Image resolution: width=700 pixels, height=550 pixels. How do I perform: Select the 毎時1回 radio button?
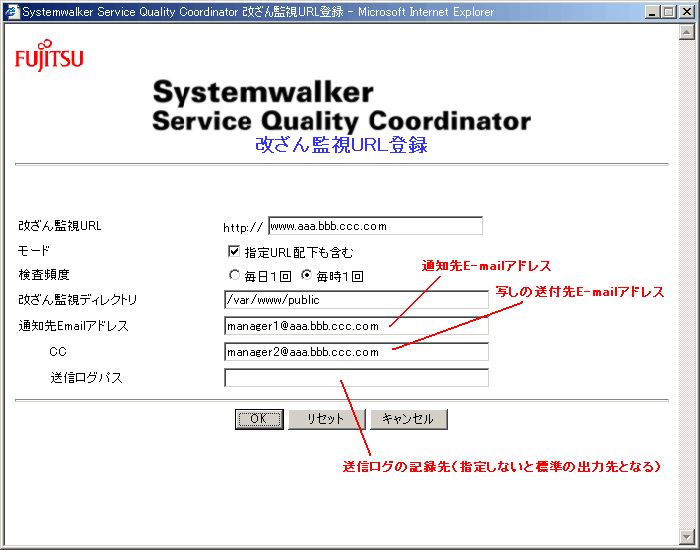tap(307, 275)
